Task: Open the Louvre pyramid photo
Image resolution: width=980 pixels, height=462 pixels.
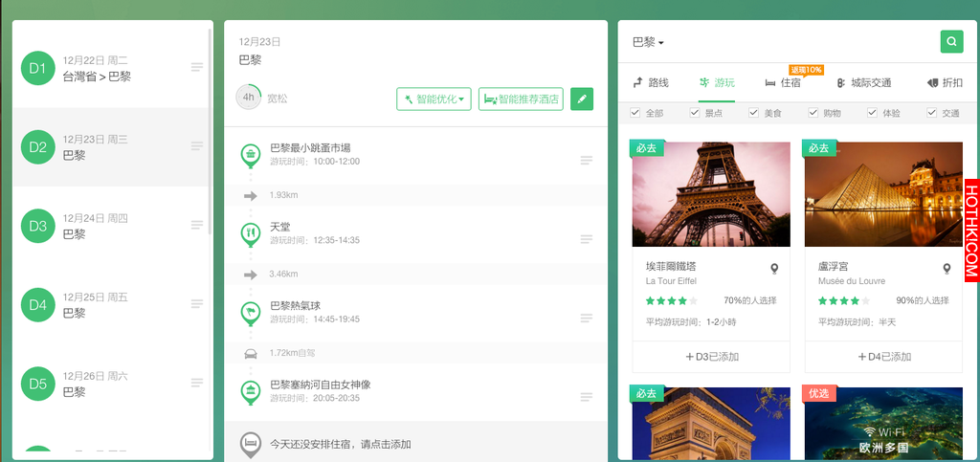Action: (883, 194)
